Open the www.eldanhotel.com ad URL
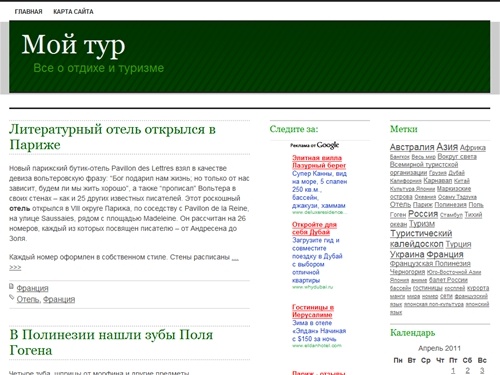The height and width of the screenshot is (375, 500). click(x=317, y=346)
